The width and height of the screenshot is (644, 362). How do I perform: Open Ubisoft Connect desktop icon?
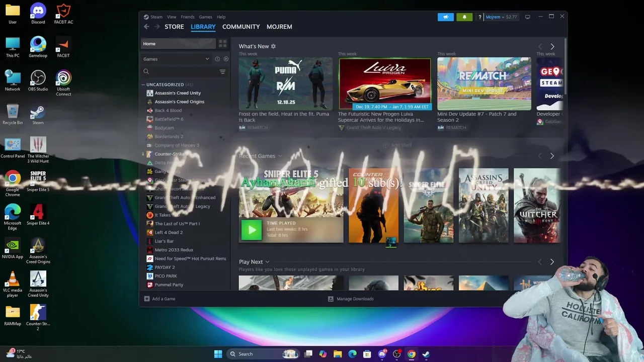point(63,83)
